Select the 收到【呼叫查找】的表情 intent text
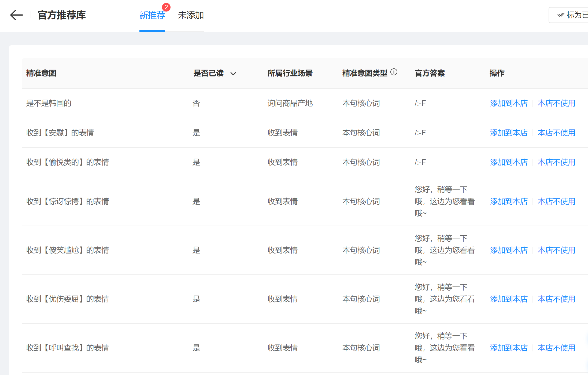The image size is (588, 375). click(x=68, y=348)
